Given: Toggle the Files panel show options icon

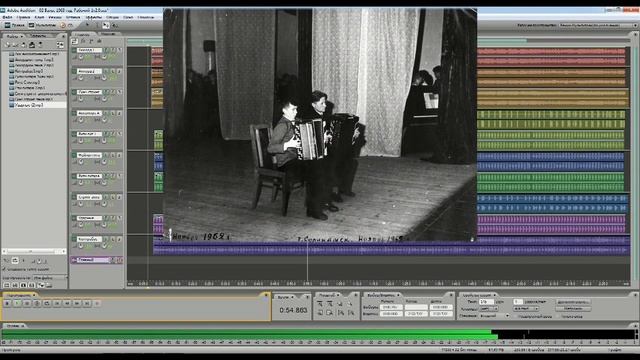Looking at the screenshot, I should pos(60,45).
